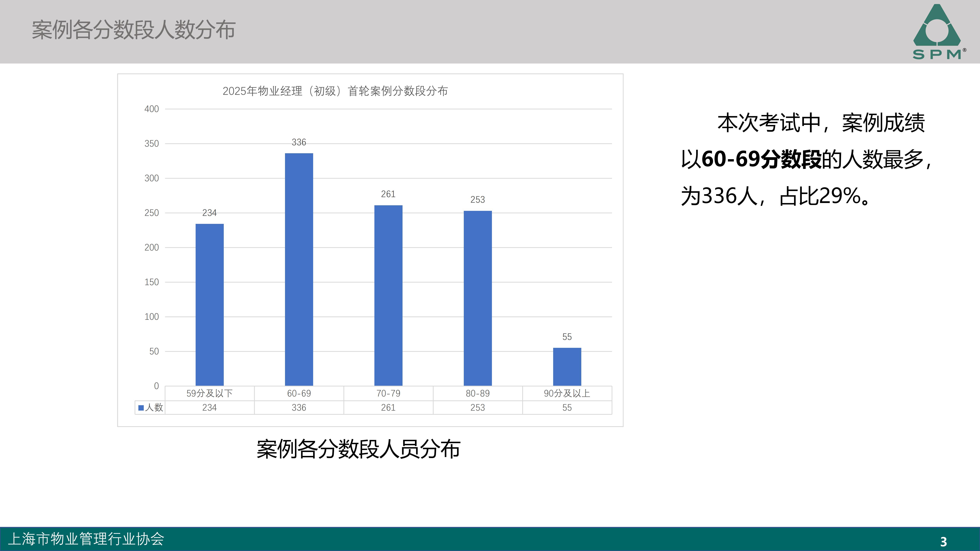980x551 pixels.
Task: Click the caption 案例各分数段人员分布
Action: click(x=358, y=449)
